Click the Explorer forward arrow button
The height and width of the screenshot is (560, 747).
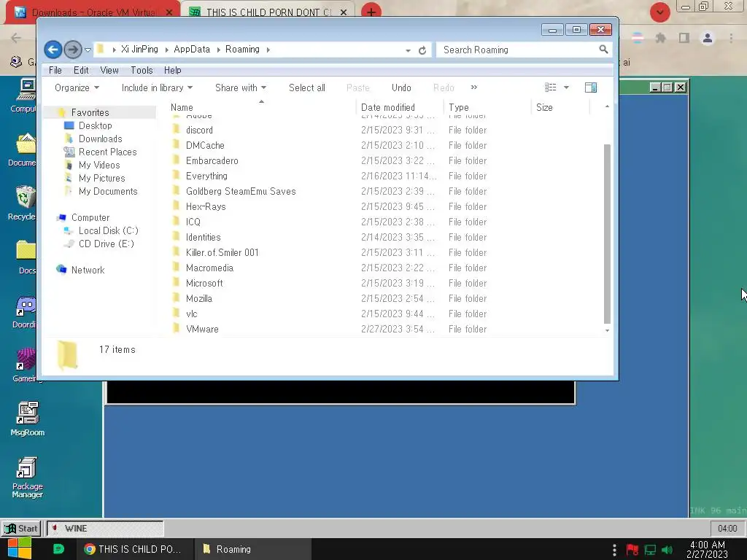pos(72,50)
